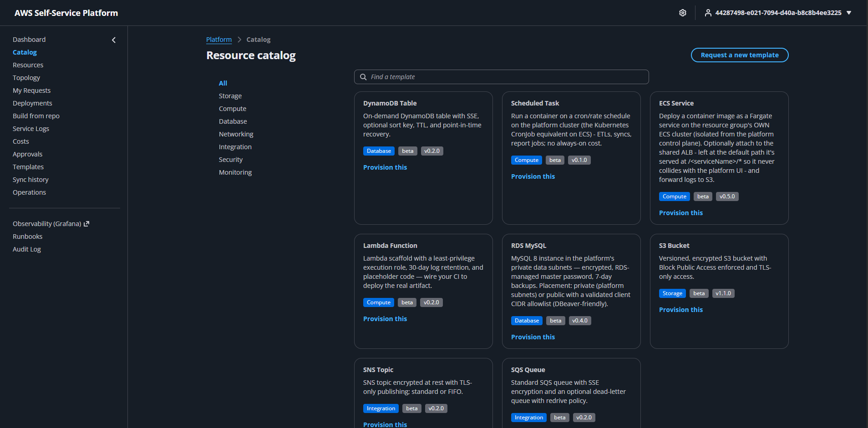The height and width of the screenshot is (428, 868).
Task: Filter catalog by Integration category
Action: (x=235, y=147)
